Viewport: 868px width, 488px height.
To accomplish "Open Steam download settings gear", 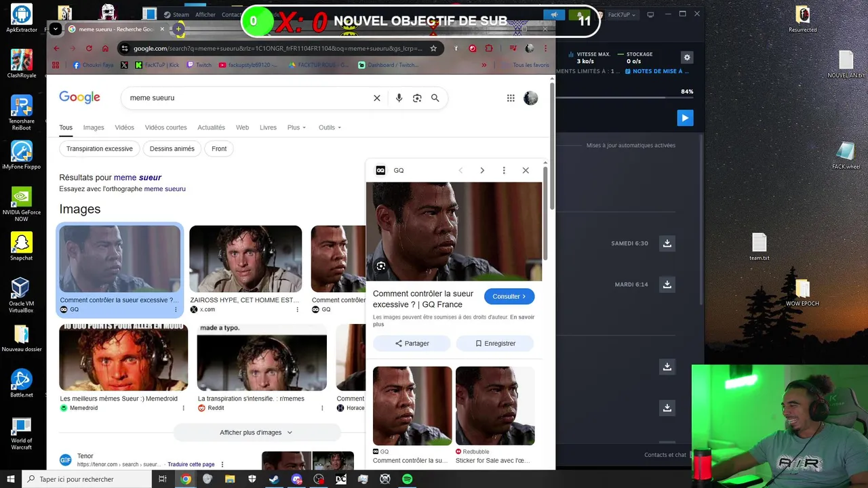I will pos(687,58).
